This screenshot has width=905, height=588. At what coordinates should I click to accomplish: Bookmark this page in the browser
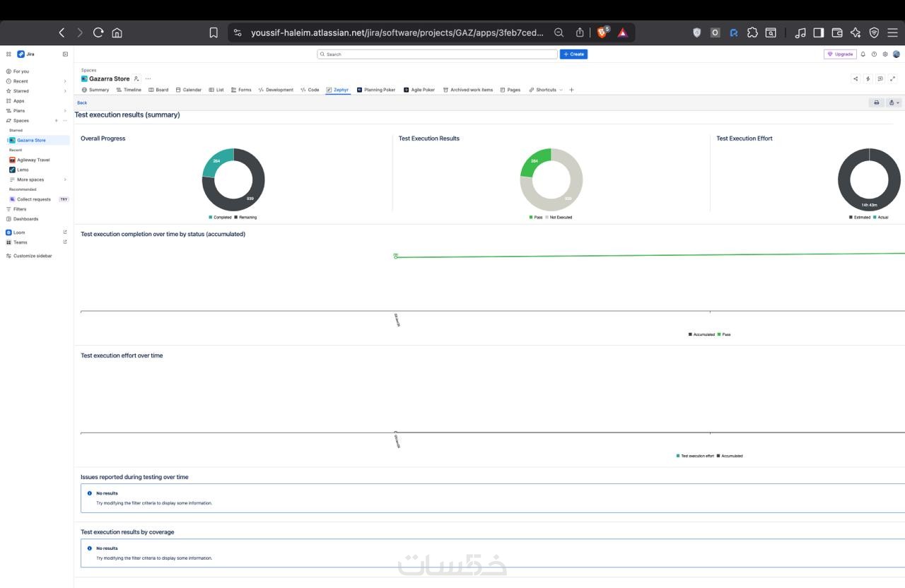tap(214, 33)
